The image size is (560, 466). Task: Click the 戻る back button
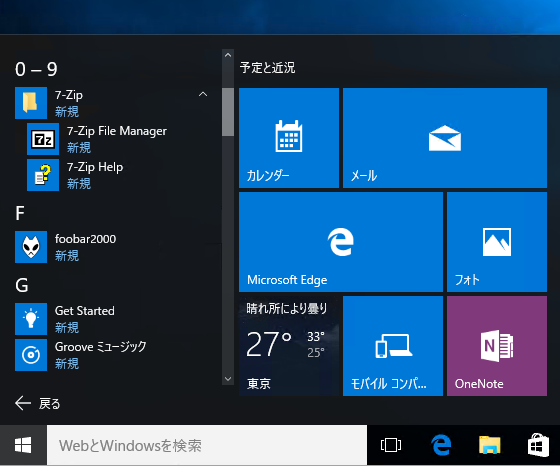pos(38,404)
